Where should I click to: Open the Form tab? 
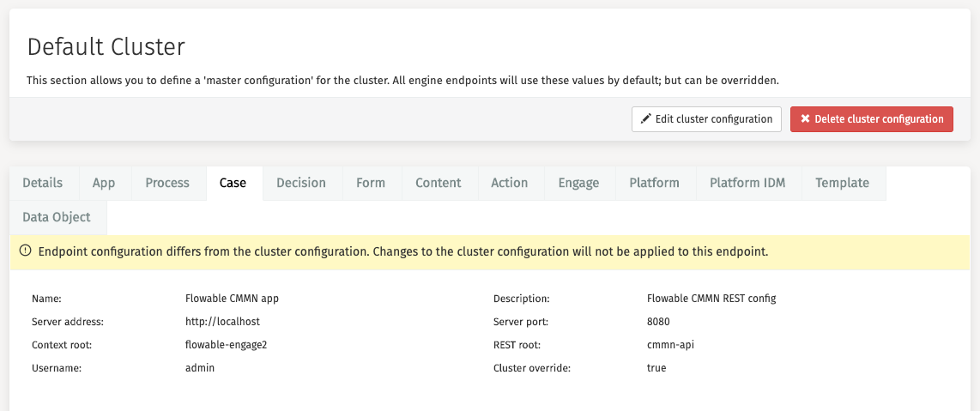pyautogui.click(x=371, y=183)
